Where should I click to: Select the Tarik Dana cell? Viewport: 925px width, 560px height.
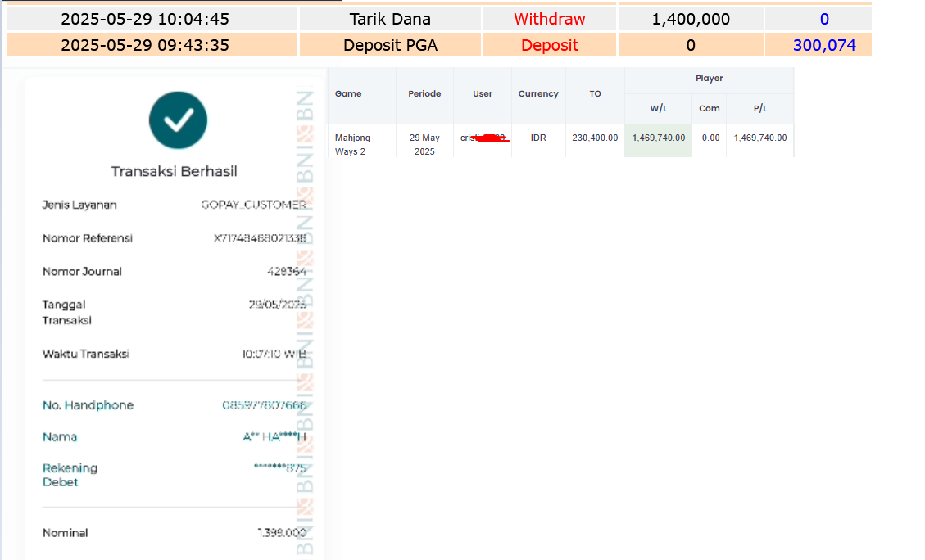[x=390, y=19]
